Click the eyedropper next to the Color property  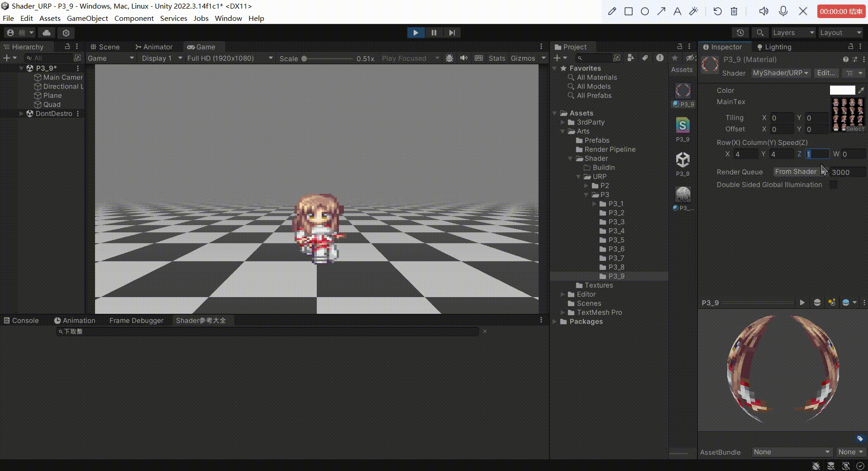[861, 90]
